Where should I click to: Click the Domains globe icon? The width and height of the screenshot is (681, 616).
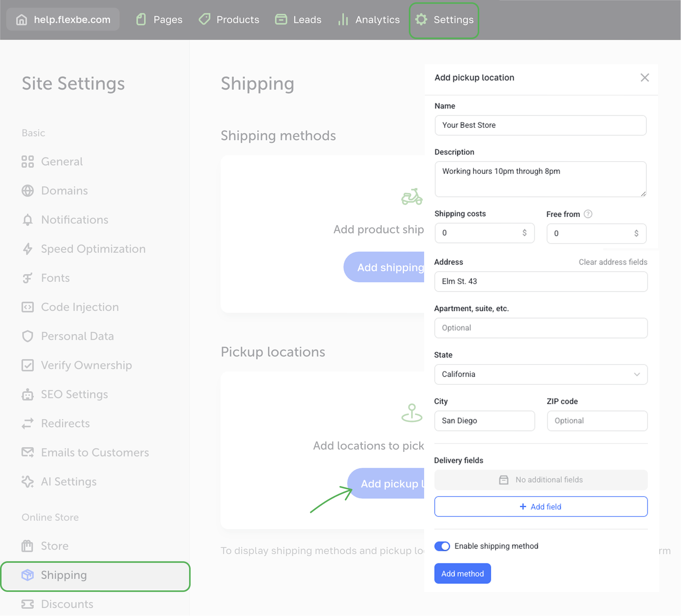point(28,191)
